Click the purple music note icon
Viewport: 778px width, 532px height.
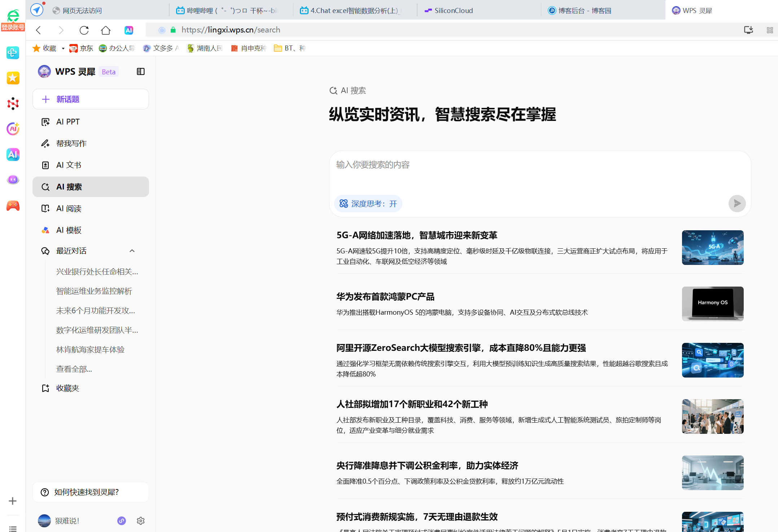(x=122, y=521)
